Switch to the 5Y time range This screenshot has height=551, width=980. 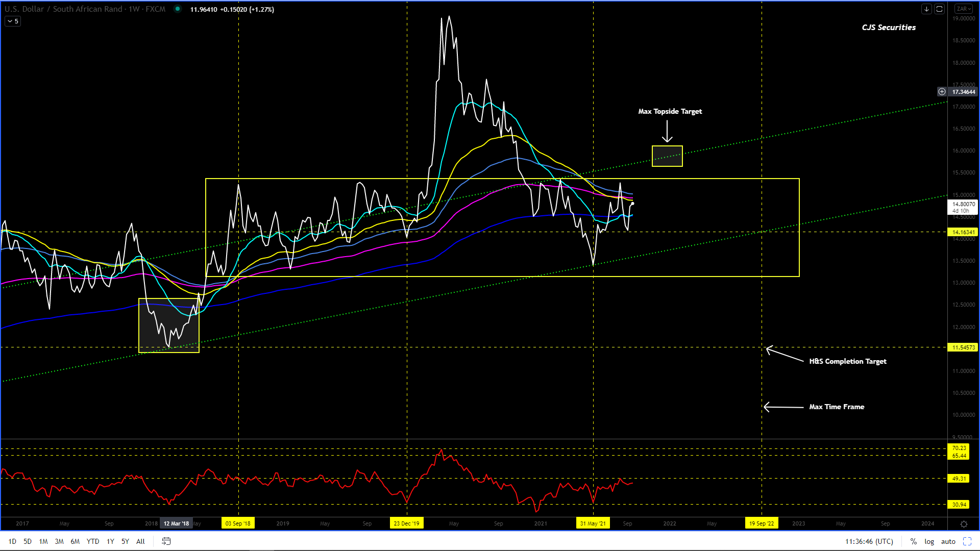(125, 541)
